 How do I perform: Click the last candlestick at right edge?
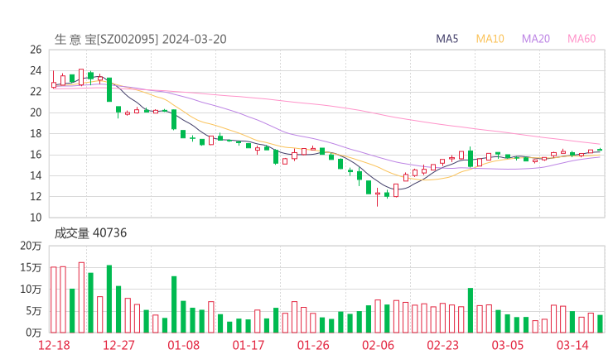click(x=600, y=150)
